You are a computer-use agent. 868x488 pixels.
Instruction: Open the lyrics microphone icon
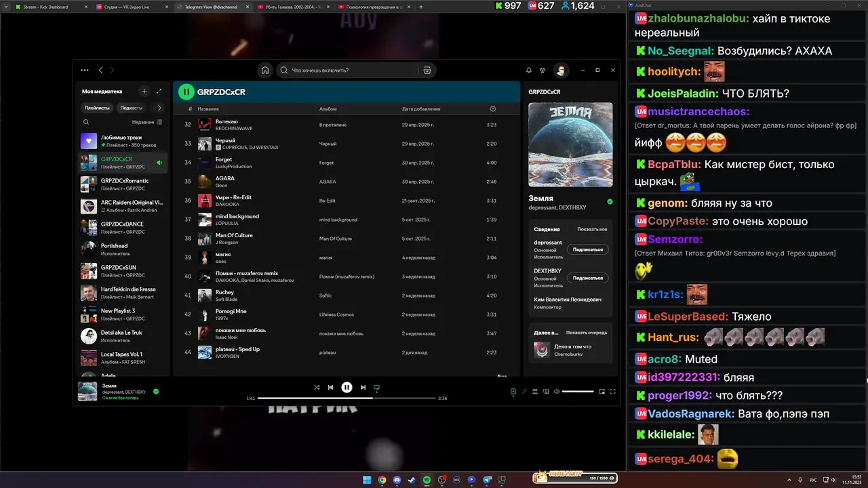[524, 391]
